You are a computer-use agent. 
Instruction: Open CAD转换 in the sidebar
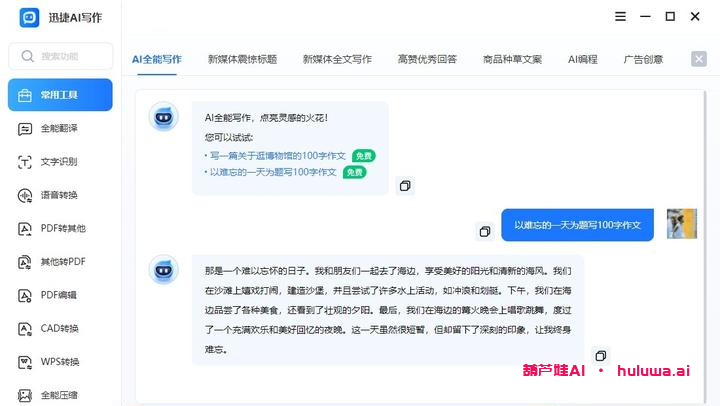pos(60,328)
